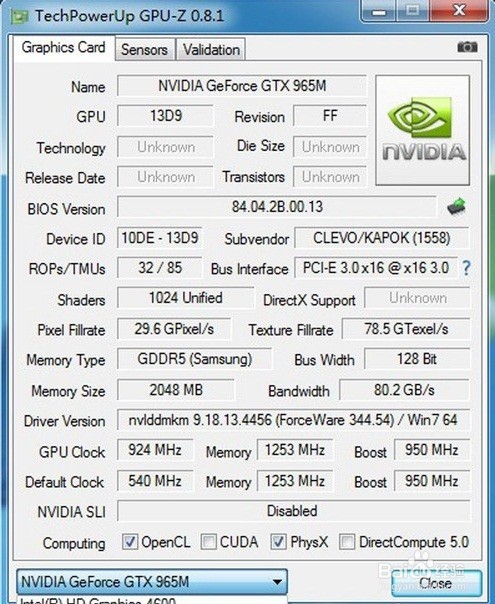Screen dimensions: 495x604
Task: Click the Texture Fillrate value 78.5 GTexel/s
Action: tap(406, 329)
